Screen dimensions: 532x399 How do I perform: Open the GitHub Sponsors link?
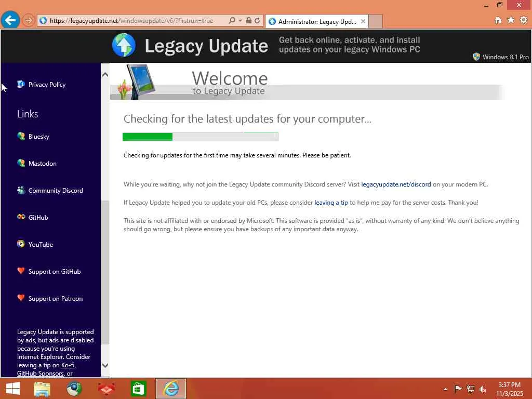(41, 374)
